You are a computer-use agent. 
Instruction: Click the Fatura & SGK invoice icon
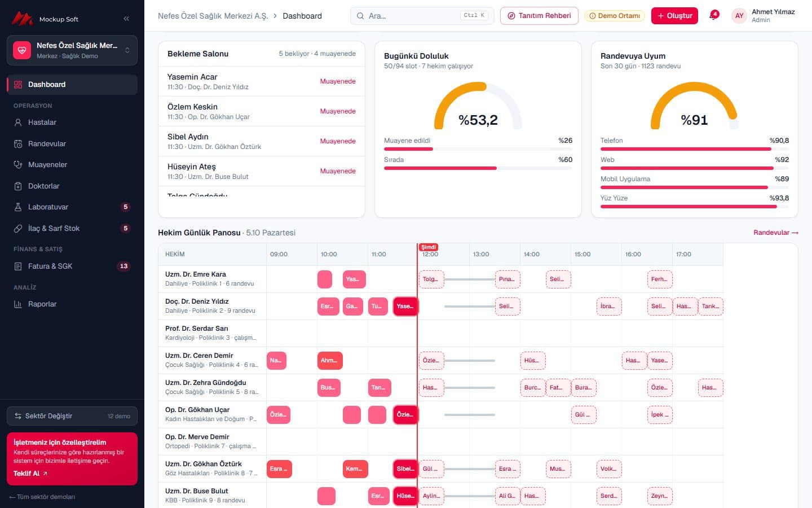tap(18, 266)
